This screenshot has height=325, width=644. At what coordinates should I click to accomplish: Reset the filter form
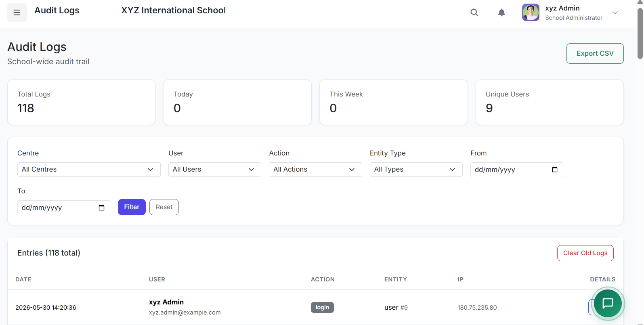click(164, 207)
